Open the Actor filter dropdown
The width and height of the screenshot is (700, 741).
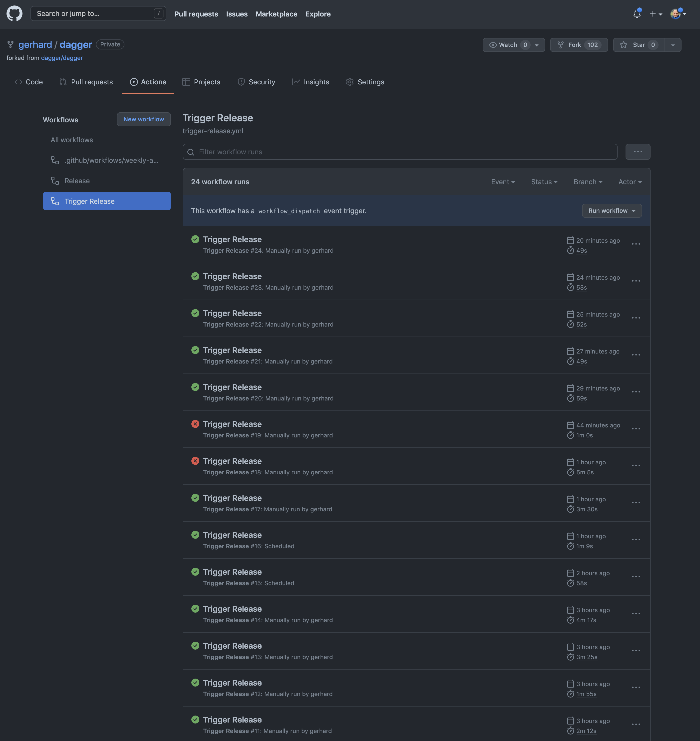point(630,182)
